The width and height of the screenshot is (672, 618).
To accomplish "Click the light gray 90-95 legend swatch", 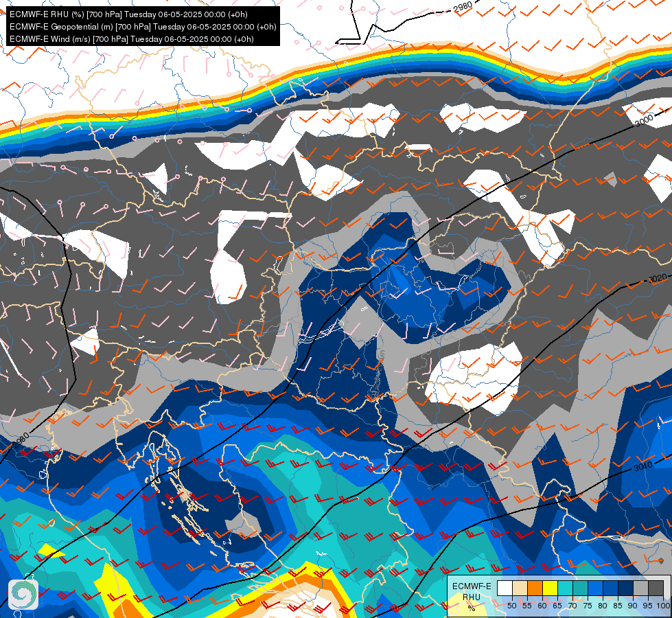I will pyautogui.click(x=641, y=588).
